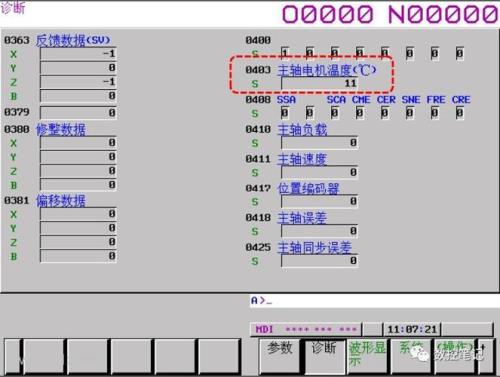
Task: Select the 0379 value field
Action: tap(78, 113)
